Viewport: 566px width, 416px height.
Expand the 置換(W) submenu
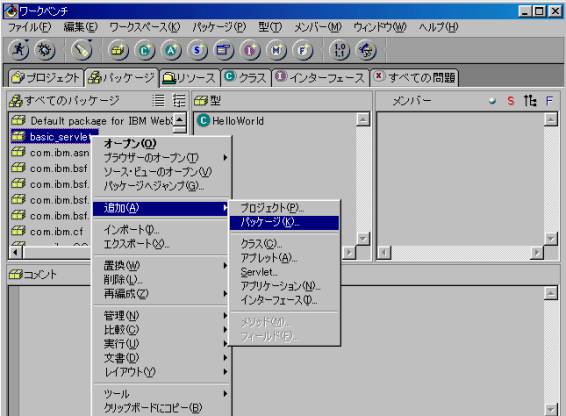point(161,265)
